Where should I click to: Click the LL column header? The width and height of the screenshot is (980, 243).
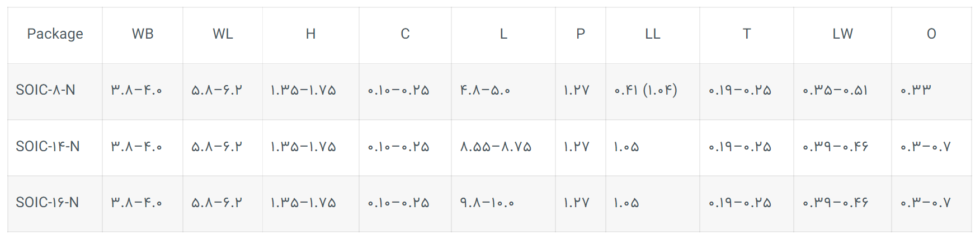point(652,34)
